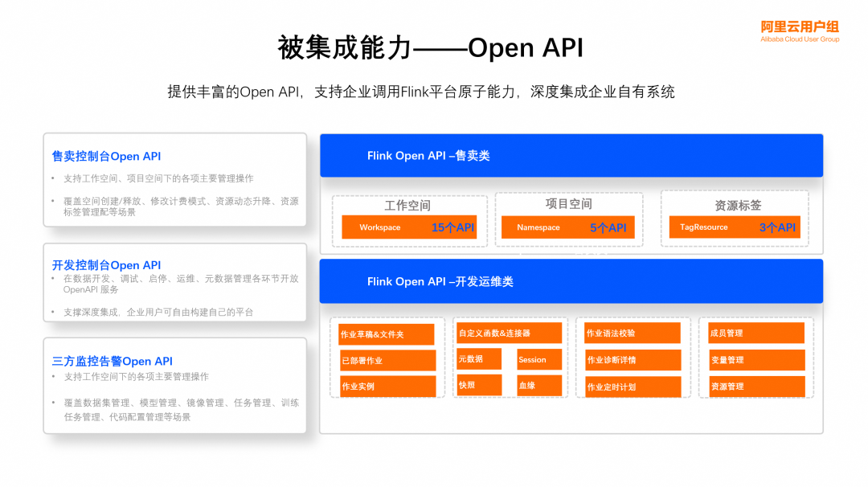Click the 开发控制台Open API heading
Screen dimensions: 868x487
pyautogui.click(x=106, y=265)
